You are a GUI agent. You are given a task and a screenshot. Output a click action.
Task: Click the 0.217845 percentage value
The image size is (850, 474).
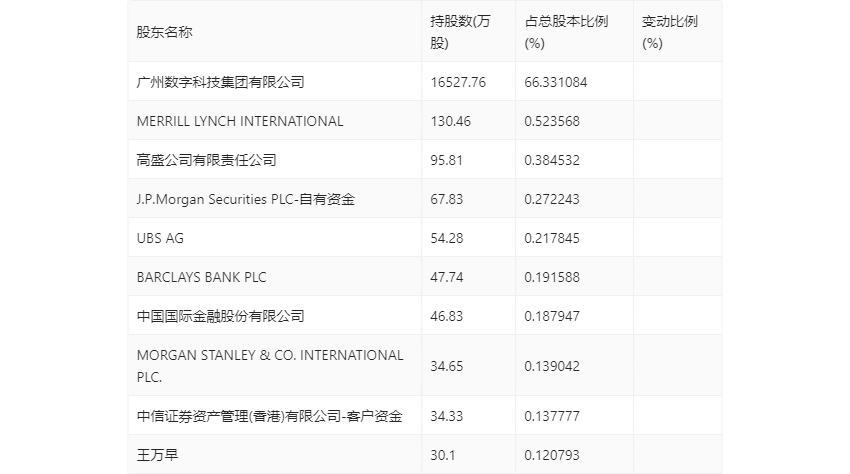point(552,238)
